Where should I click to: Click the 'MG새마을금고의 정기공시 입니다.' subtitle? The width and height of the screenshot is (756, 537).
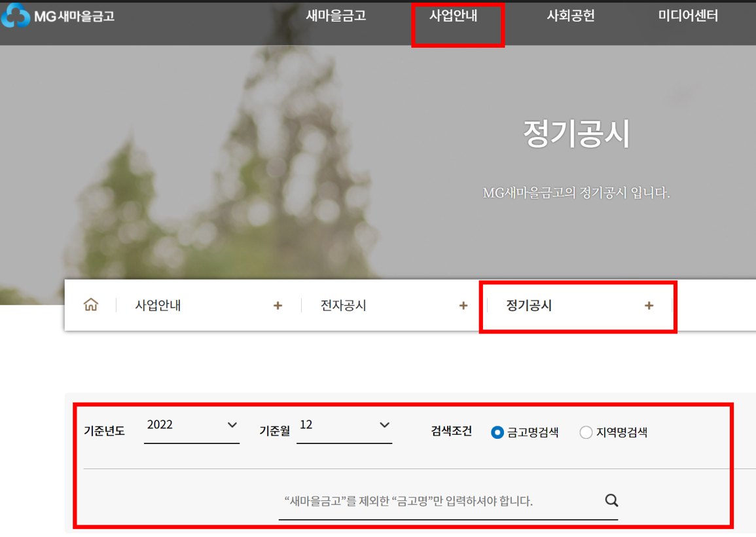point(576,193)
